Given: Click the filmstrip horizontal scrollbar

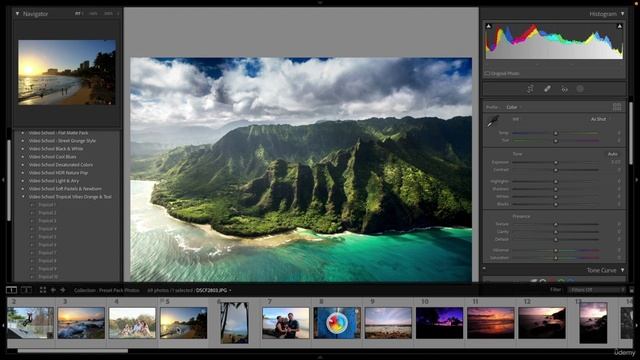Looking at the screenshot, I should (73, 350).
